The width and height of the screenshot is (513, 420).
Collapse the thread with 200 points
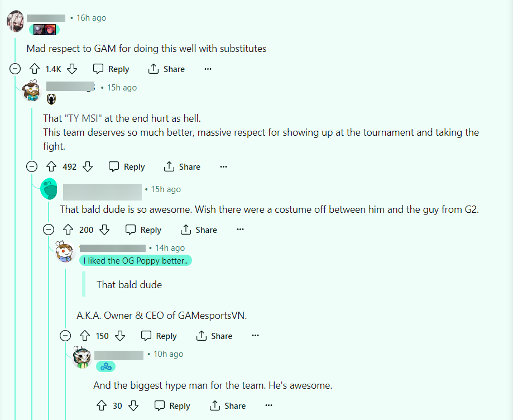[x=49, y=230]
